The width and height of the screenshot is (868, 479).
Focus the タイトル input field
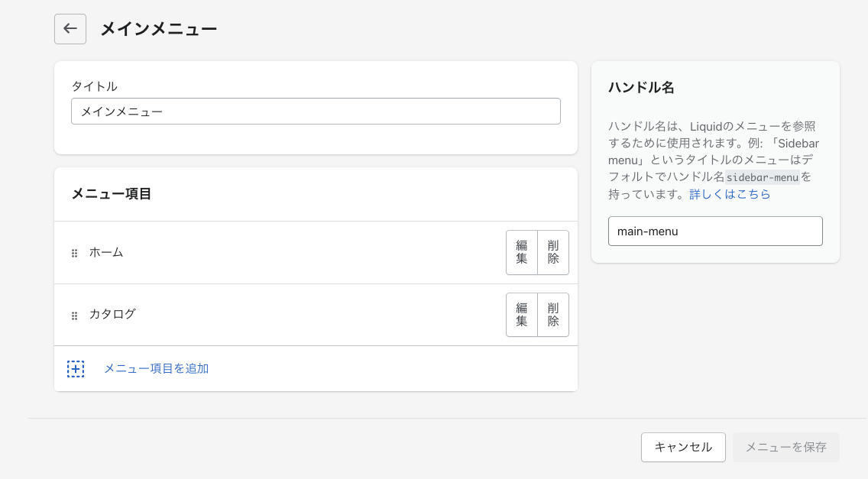coord(316,112)
